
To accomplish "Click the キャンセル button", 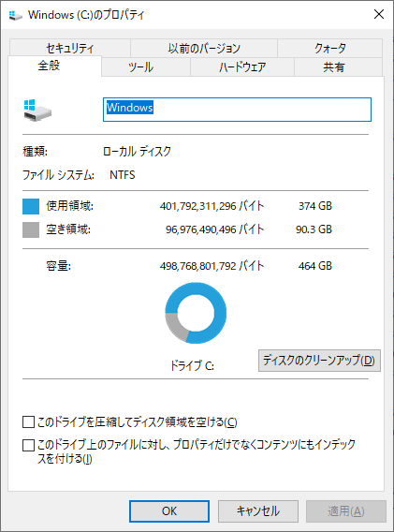I will tap(258, 511).
